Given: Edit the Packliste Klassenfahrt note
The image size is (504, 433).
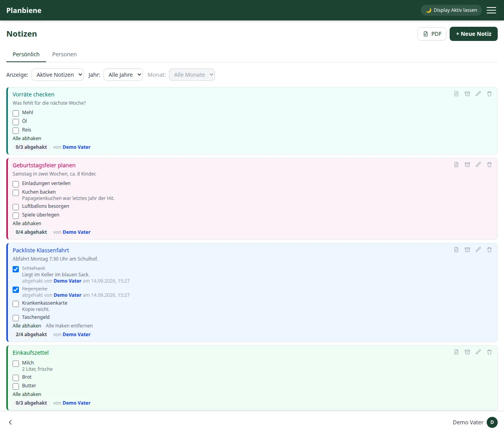Looking at the screenshot, I should tap(478, 250).
